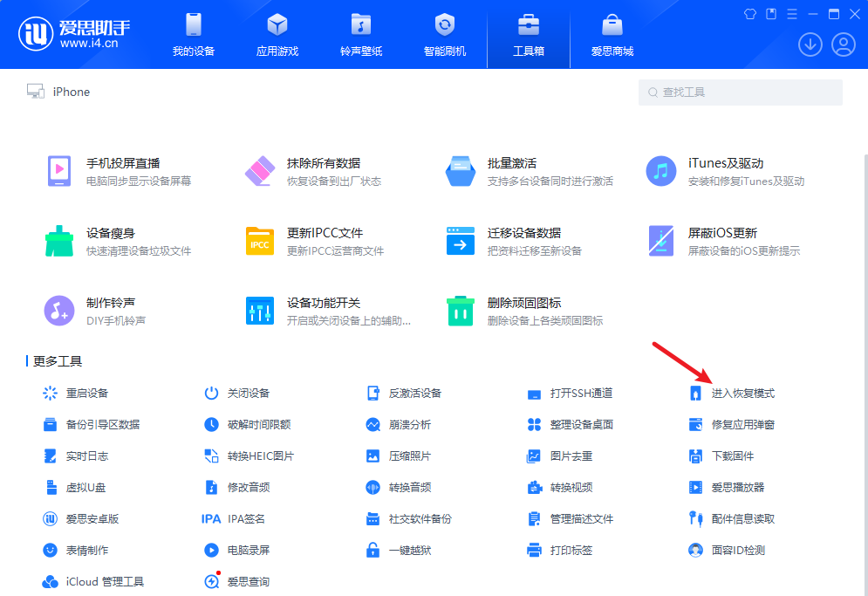
Task: Click the 设备瘦身 broom icon
Action: (x=58, y=241)
